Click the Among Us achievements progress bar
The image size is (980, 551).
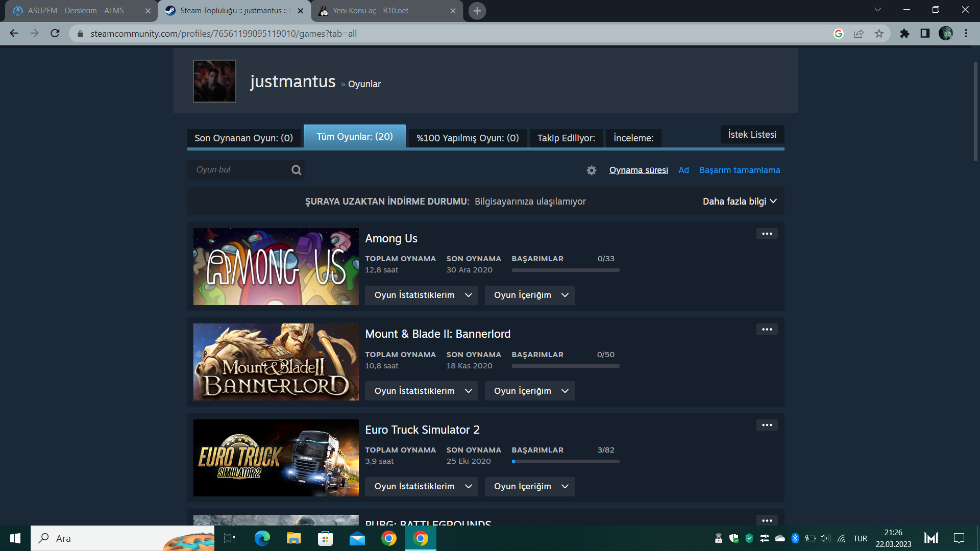566,270
